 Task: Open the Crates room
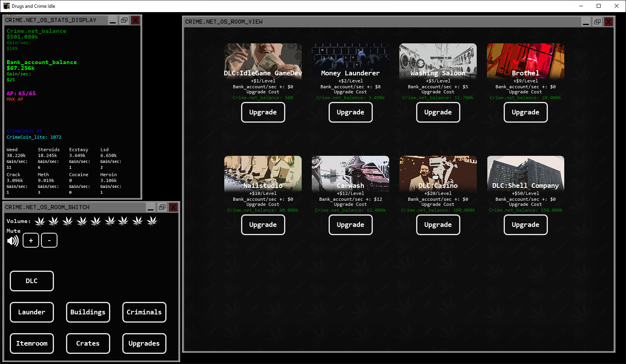point(88,343)
